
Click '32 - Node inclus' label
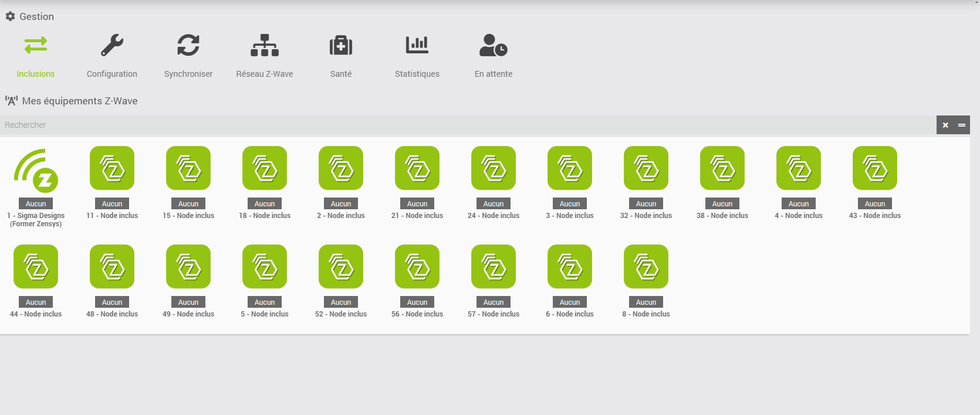tap(646, 216)
